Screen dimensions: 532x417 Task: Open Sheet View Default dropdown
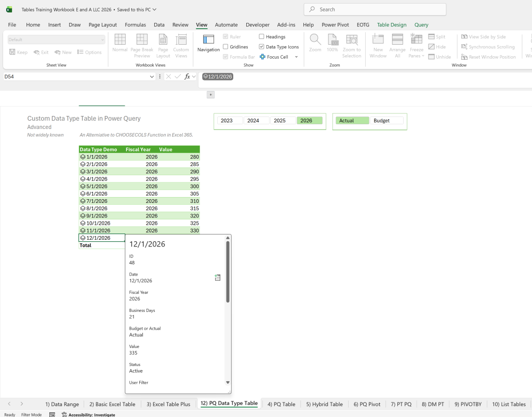click(x=56, y=40)
